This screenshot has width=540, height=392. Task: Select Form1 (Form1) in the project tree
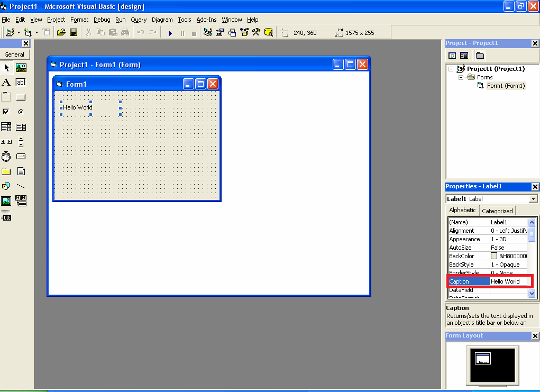pyautogui.click(x=506, y=86)
